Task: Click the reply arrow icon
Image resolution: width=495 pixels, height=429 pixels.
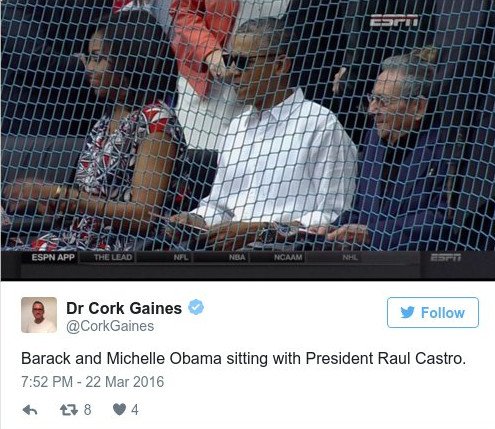Action: coord(30,410)
